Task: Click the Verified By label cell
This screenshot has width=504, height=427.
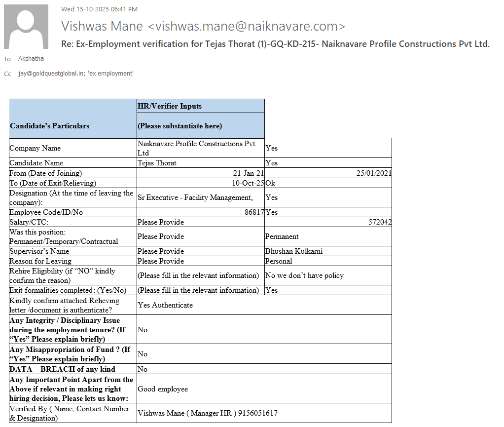Action: 73,413
